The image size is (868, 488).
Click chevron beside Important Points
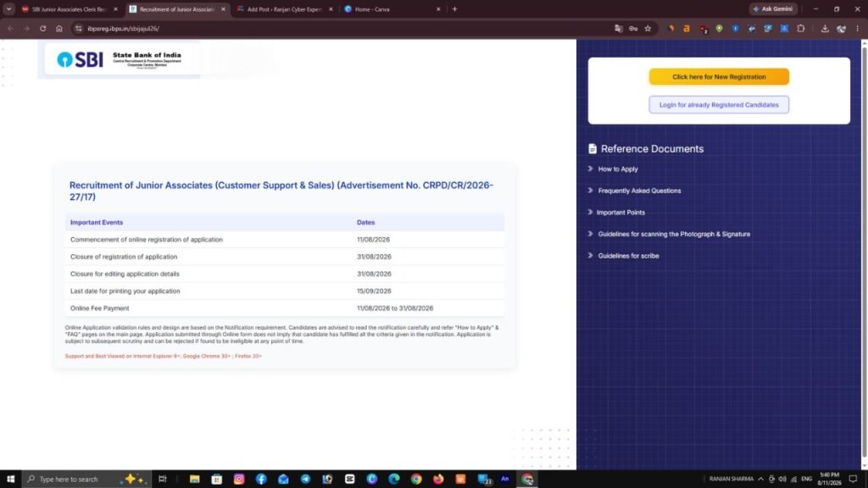[590, 212]
